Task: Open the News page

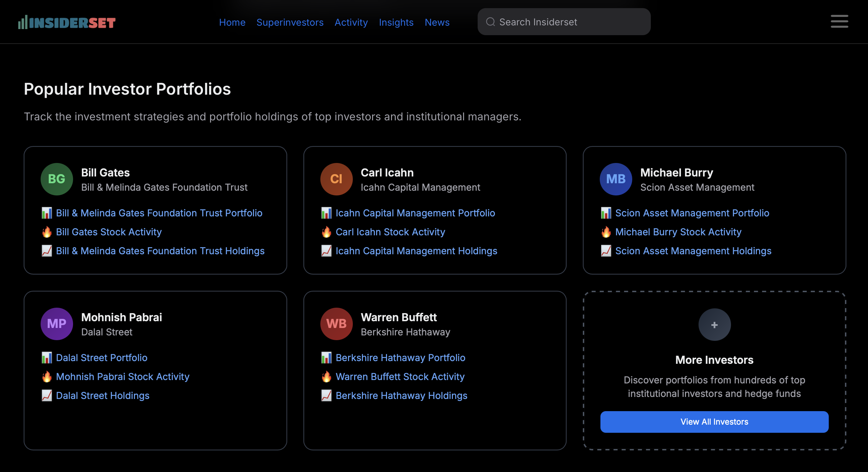Action: click(x=437, y=22)
